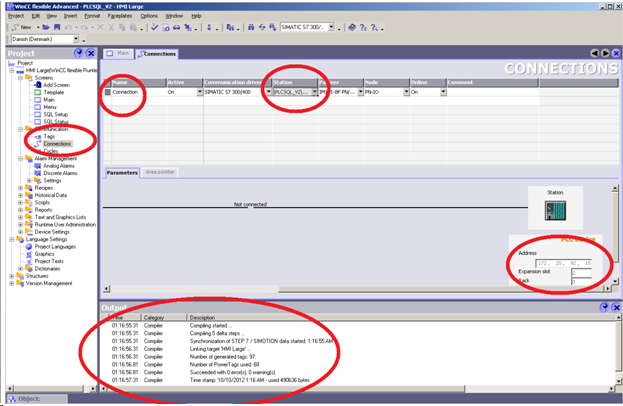This screenshot has width=623, height=406.
Task: Open the Online column dropdown arrow
Action: point(443,92)
